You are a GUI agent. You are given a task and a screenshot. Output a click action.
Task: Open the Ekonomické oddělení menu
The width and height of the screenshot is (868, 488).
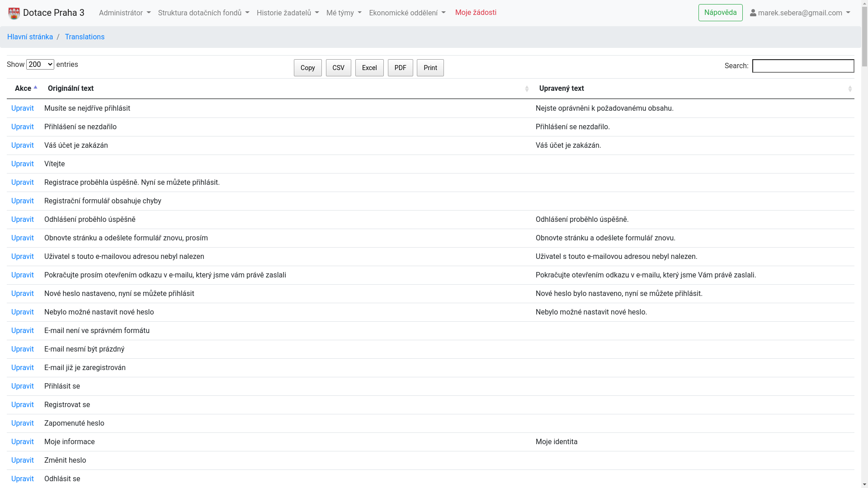(407, 13)
